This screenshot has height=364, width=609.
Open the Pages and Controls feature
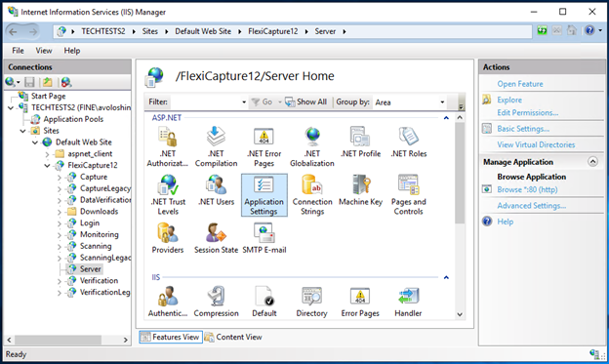[409, 194]
